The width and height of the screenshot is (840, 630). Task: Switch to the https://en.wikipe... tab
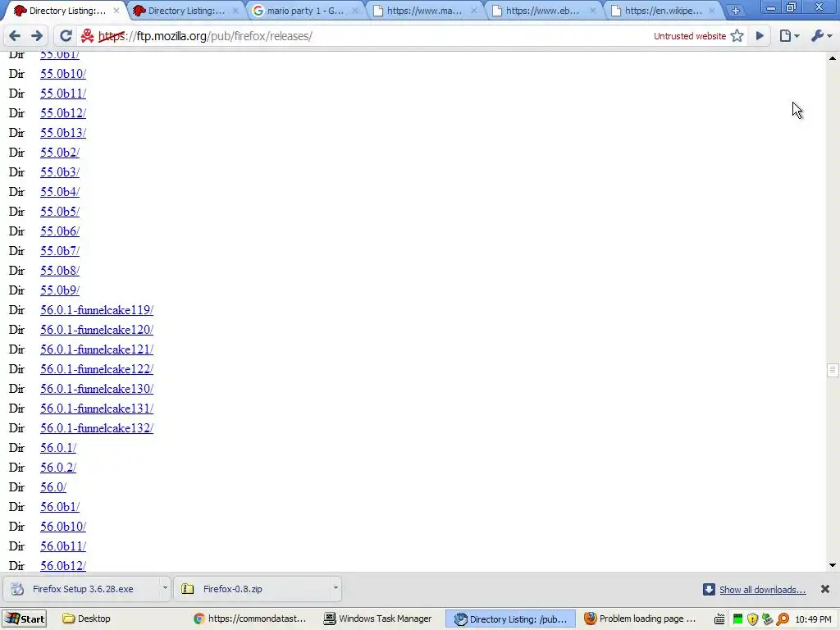pyautogui.click(x=662, y=11)
